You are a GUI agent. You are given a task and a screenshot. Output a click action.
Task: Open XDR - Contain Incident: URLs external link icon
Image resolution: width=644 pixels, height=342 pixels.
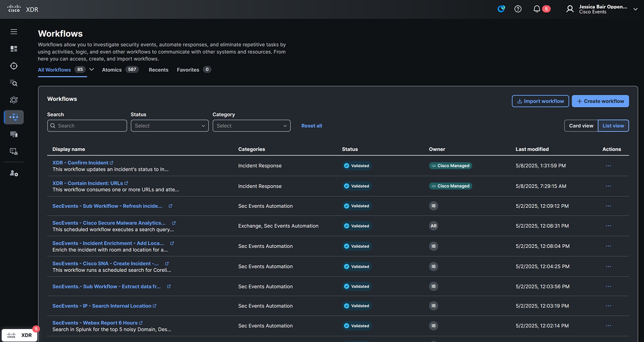pos(126,183)
